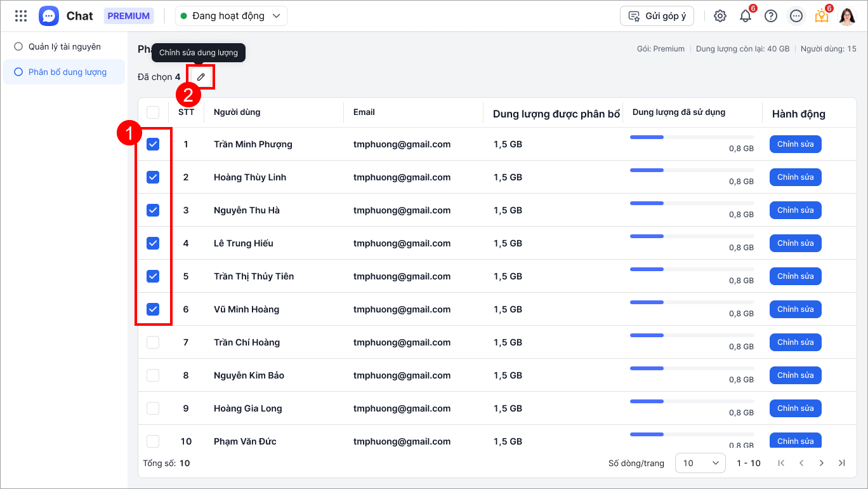Screen dimensions: 868x489
Task: Click Chỉnh sửa for Hoàng Gia Long
Action: (796, 408)
